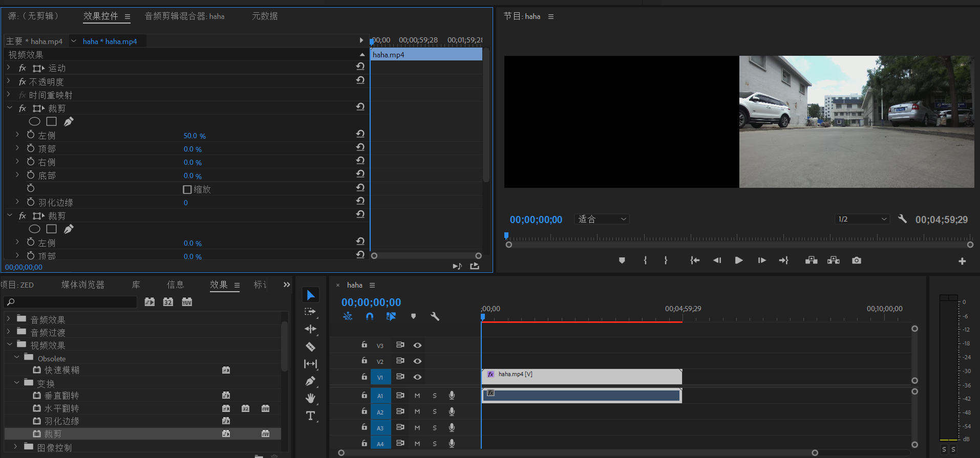Collapse 视频效果 folder

[9, 344]
